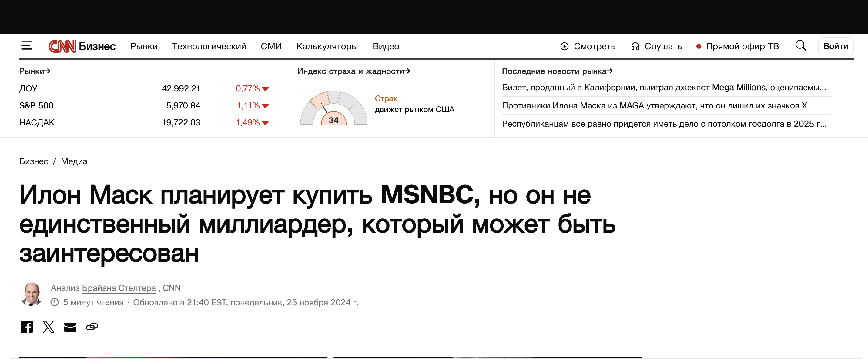Select the НАСДАК market row
The height and width of the screenshot is (359, 868).
point(144,123)
